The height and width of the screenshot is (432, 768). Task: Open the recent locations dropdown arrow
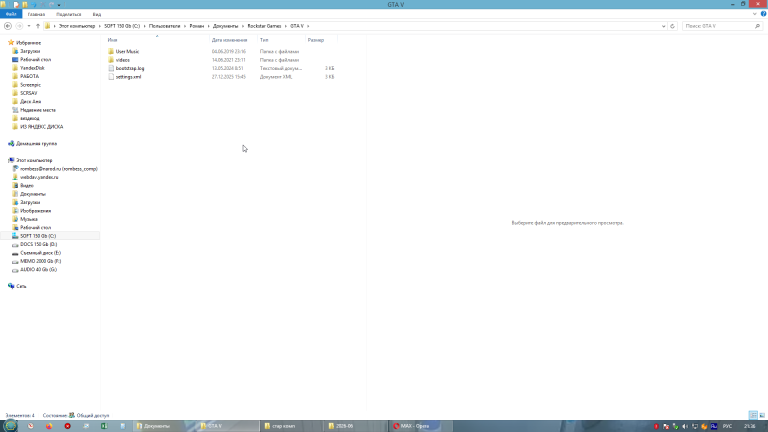(x=29, y=26)
